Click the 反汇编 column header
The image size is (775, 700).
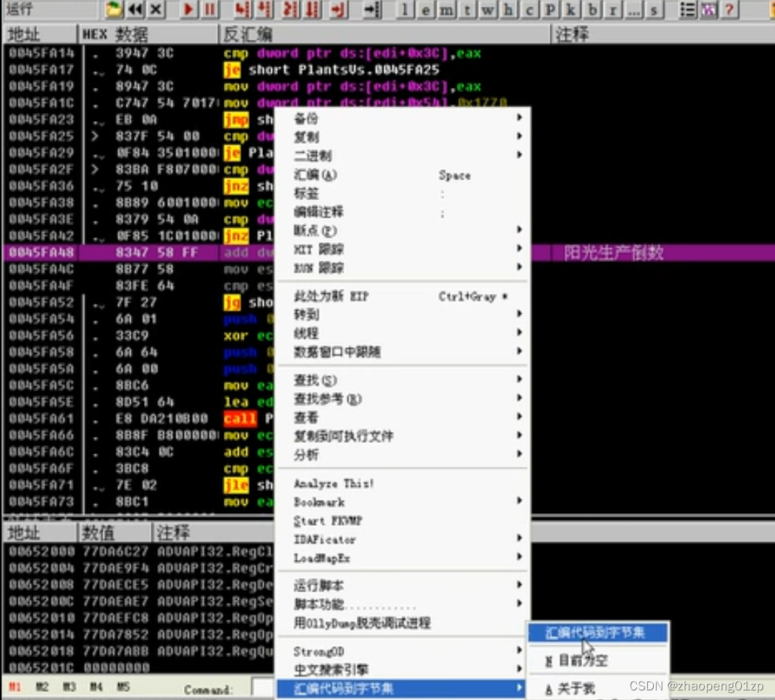coord(384,34)
